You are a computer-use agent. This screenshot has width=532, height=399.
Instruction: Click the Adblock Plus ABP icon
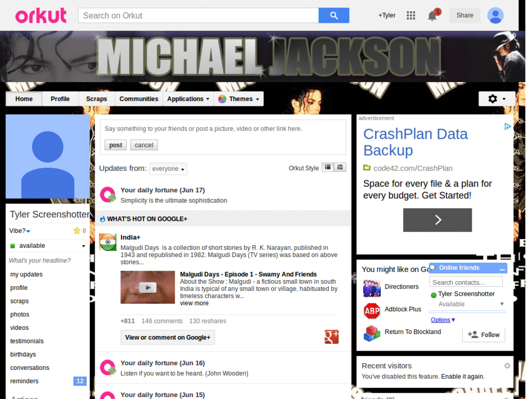tap(372, 311)
